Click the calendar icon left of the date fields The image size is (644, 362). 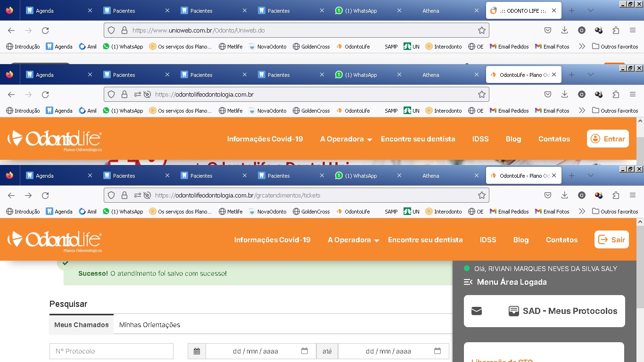pos(197,351)
